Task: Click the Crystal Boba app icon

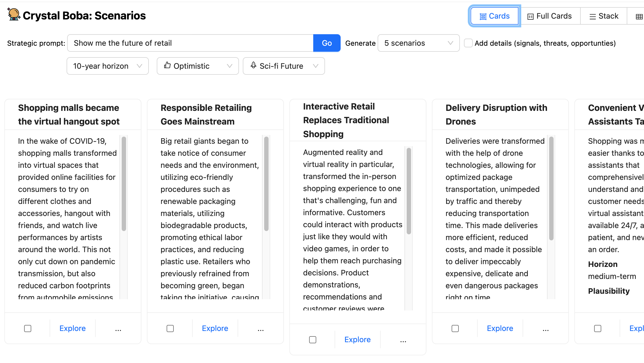Action: [13, 15]
